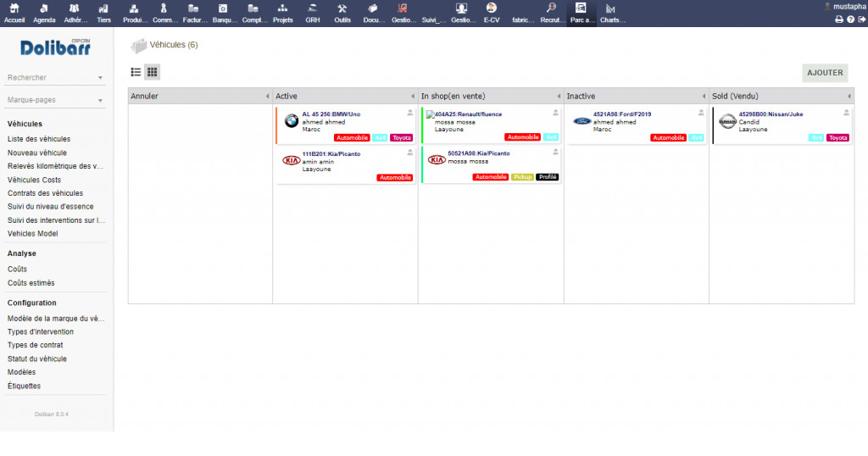868x456 pixels.
Task: Select the Parc a... fleet module
Action: click(x=581, y=14)
